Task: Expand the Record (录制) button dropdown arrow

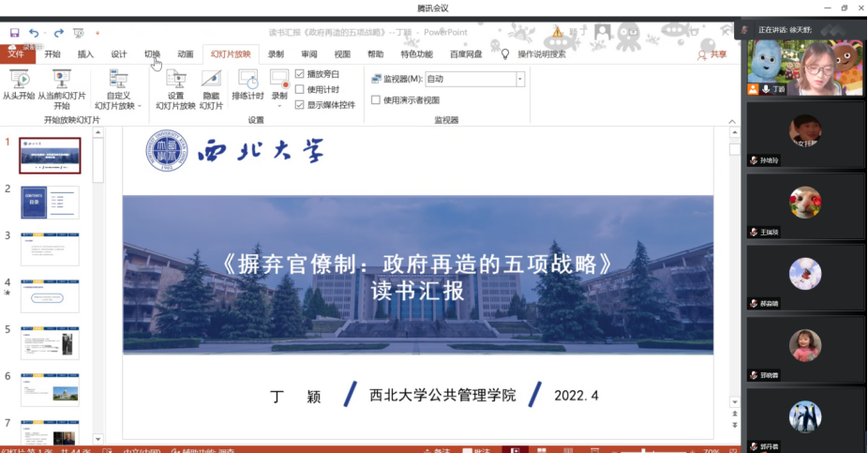Action: pyautogui.click(x=279, y=106)
